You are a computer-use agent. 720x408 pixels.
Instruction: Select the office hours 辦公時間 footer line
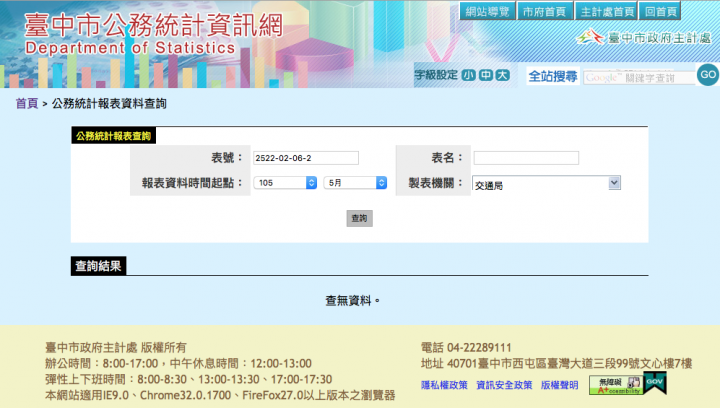pyautogui.click(x=178, y=363)
